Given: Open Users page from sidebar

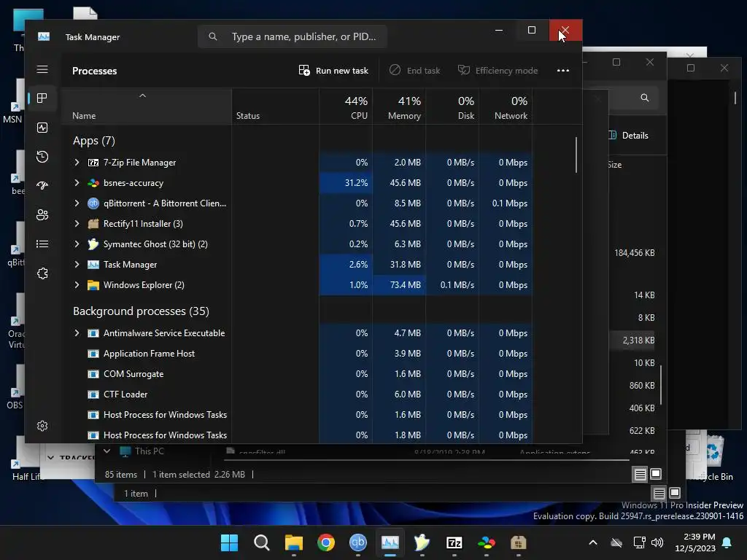Looking at the screenshot, I should pyautogui.click(x=42, y=215).
